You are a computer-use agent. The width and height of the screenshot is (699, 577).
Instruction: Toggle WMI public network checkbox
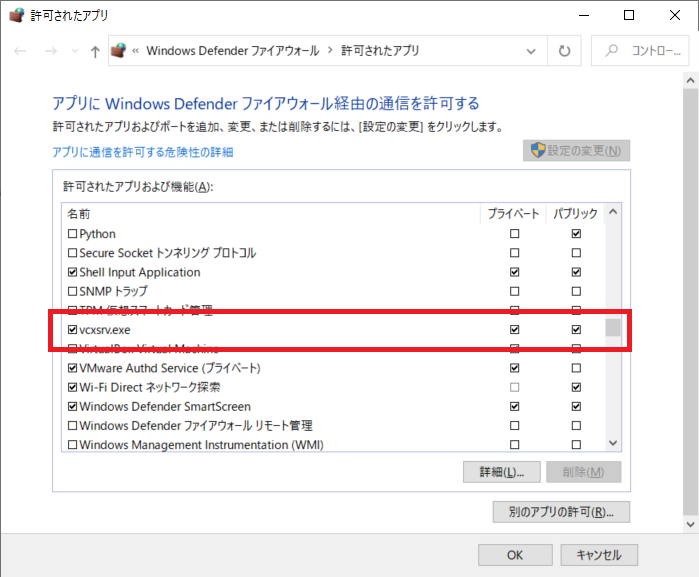[x=576, y=445]
